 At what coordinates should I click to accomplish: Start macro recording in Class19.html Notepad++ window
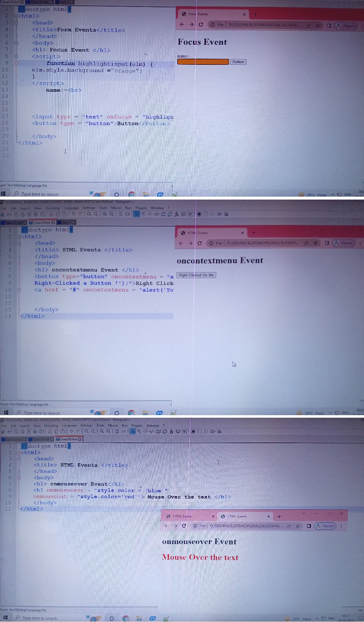point(199,214)
